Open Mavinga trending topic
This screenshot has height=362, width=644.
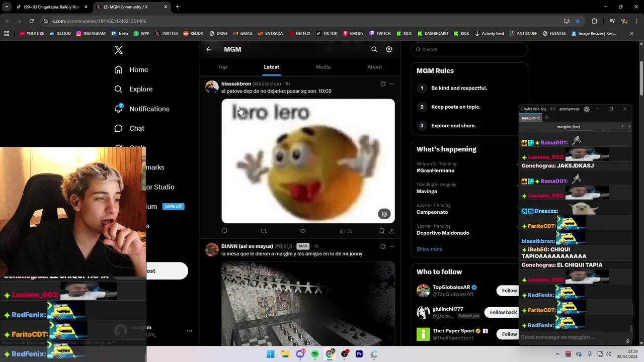427,191
